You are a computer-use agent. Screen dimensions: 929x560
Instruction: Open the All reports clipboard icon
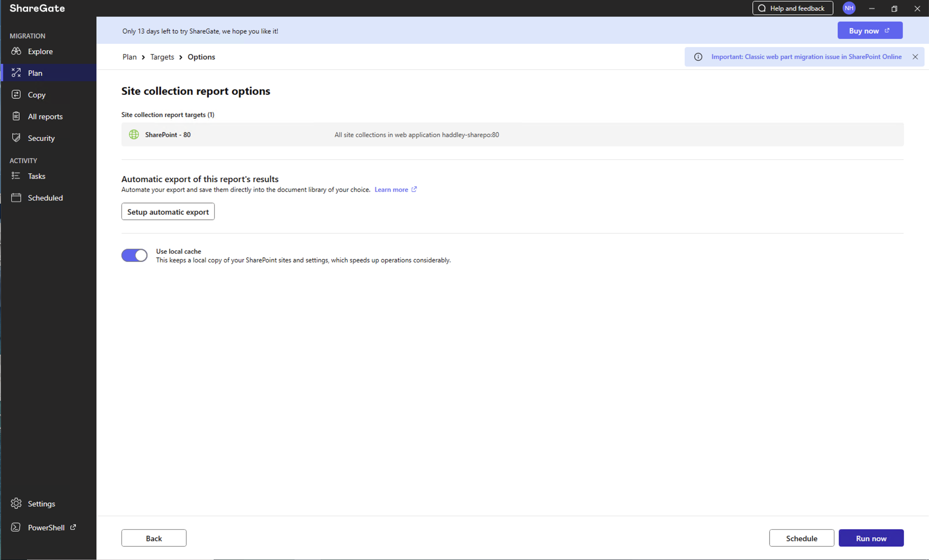16,116
